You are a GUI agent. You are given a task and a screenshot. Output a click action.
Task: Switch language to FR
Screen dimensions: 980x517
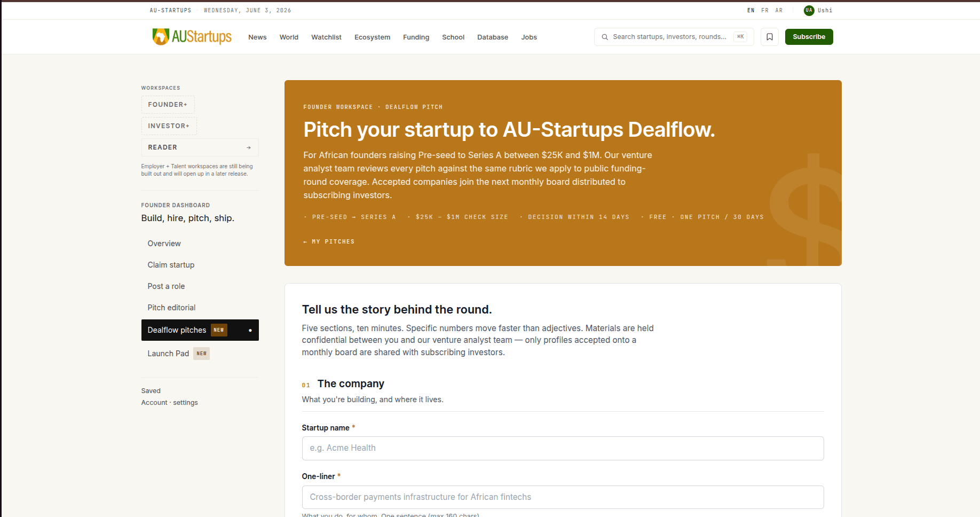pyautogui.click(x=765, y=10)
